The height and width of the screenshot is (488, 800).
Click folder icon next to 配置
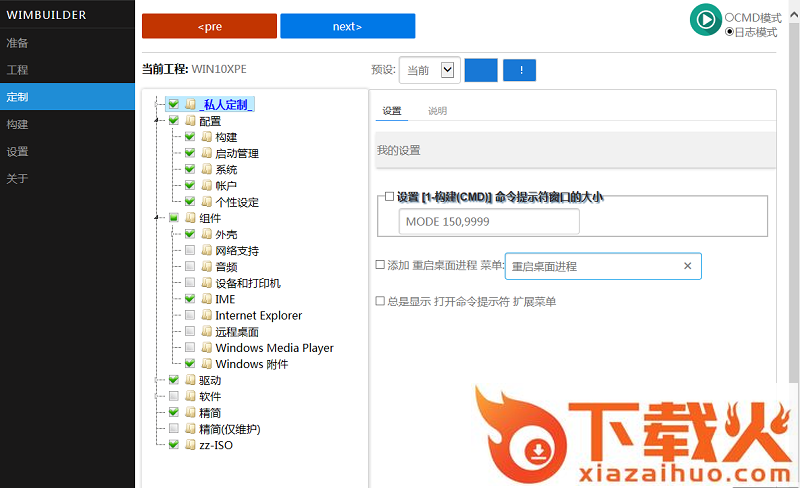point(190,120)
